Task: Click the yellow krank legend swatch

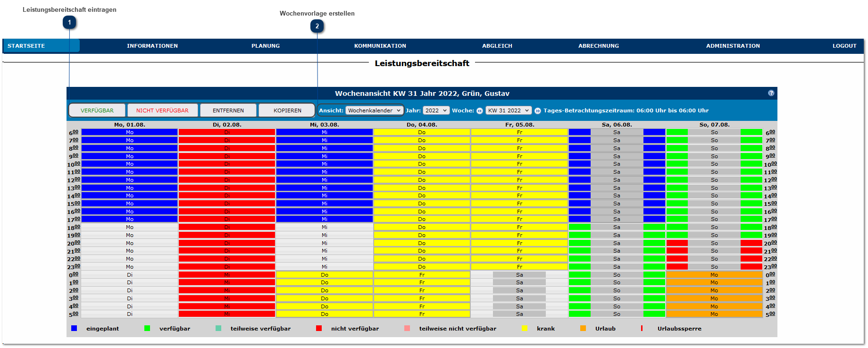Action: 525,328
